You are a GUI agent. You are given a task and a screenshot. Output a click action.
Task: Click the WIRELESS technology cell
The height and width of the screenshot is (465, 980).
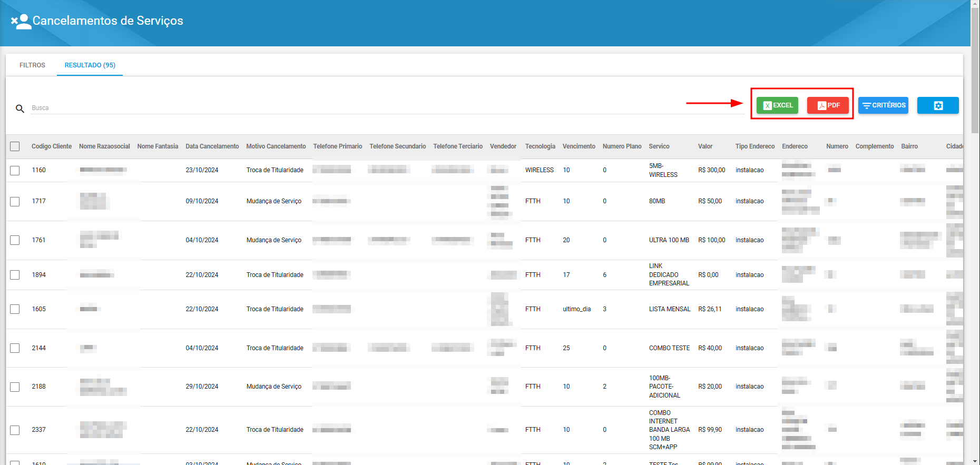(540, 170)
